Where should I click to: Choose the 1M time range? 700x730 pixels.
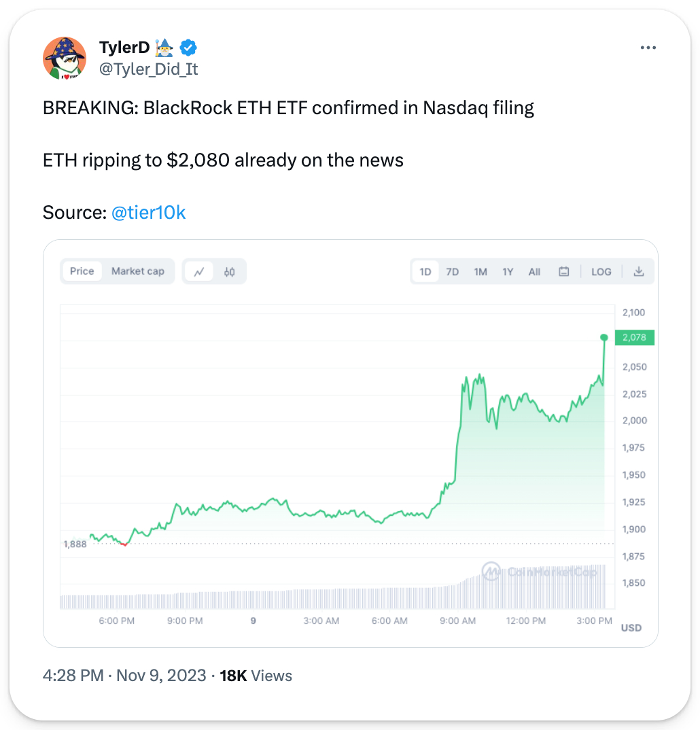[480, 271]
